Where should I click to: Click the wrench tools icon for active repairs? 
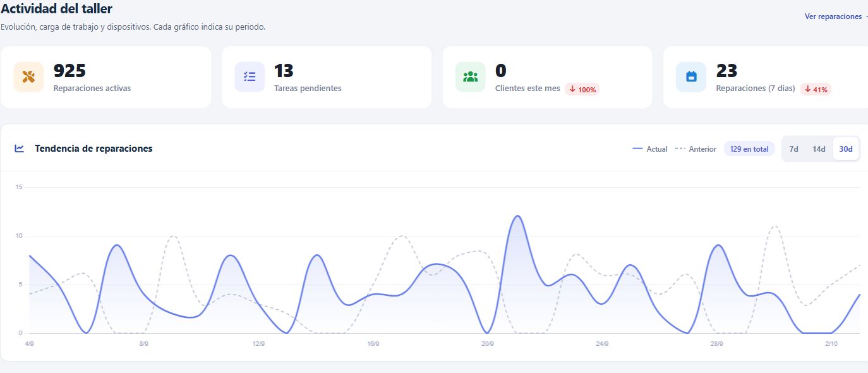coord(28,77)
